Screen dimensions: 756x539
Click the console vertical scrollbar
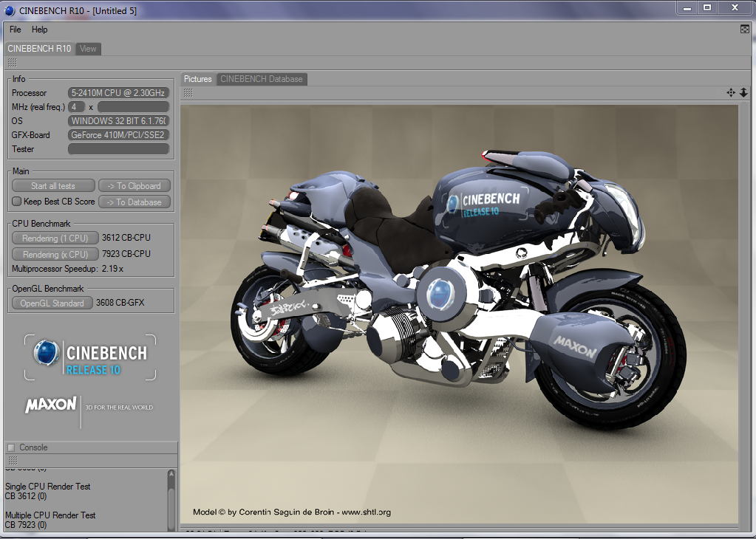[171, 501]
